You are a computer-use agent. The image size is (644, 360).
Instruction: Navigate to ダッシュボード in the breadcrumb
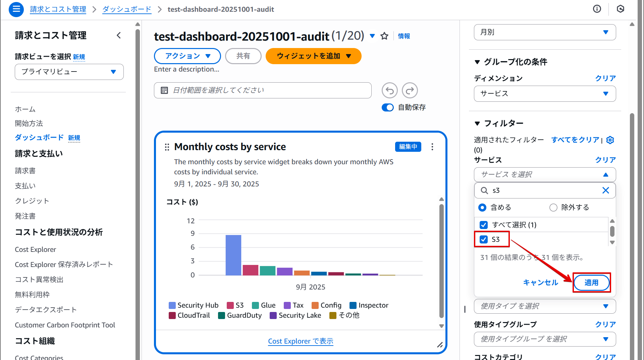[126, 9]
